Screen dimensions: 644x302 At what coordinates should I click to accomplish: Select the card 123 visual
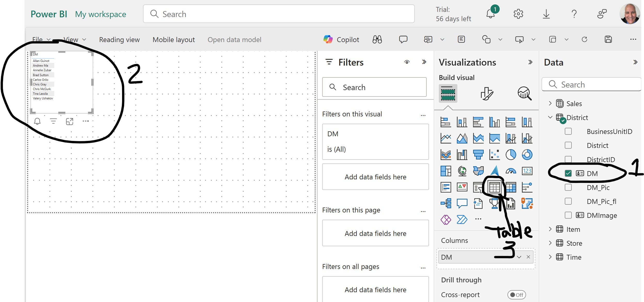pos(527,171)
